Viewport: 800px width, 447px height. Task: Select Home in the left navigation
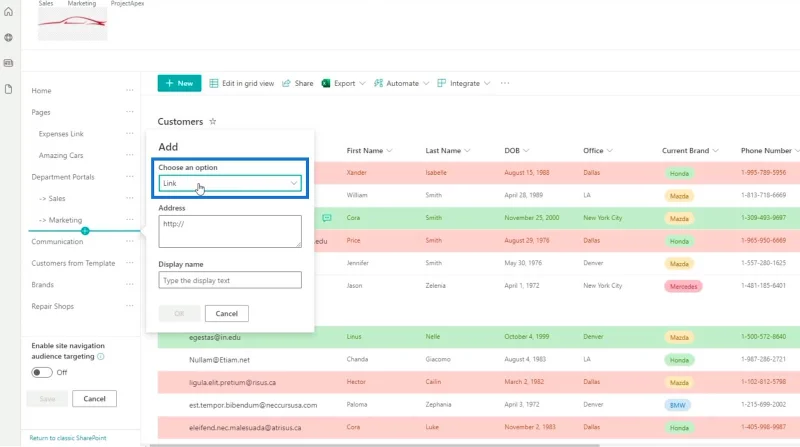click(41, 91)
